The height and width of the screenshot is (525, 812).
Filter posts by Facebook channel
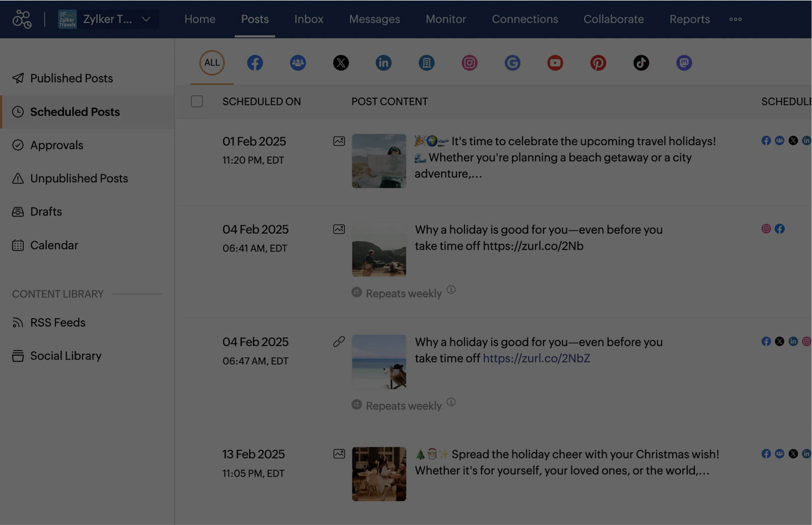[x=255, y=63]
